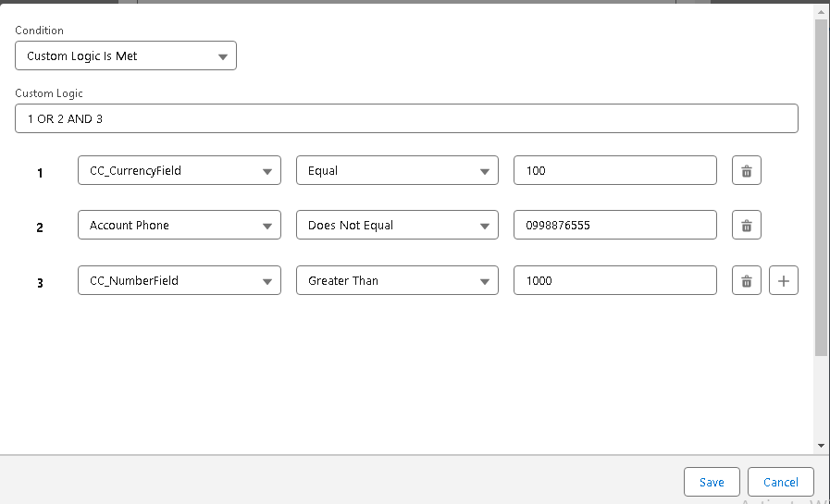Click the scrollbar up arrow
The height and width of the screenshot is (504, 830).
tap(821, 10)
